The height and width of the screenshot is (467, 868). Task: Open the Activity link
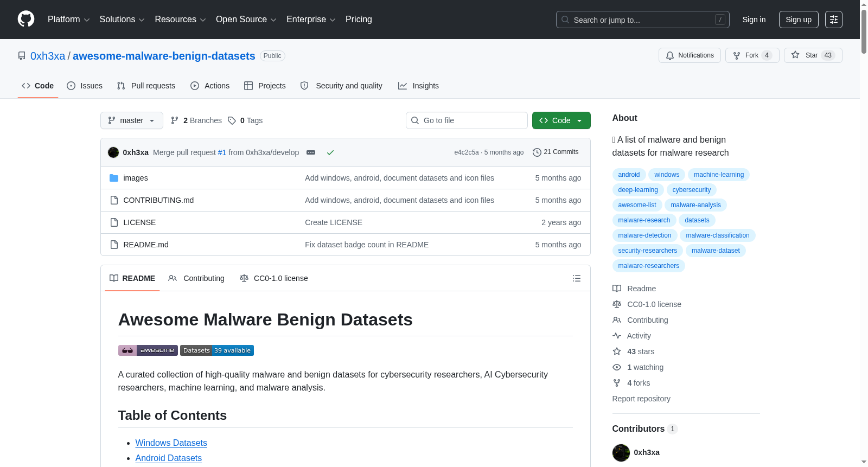pos(631,336)
